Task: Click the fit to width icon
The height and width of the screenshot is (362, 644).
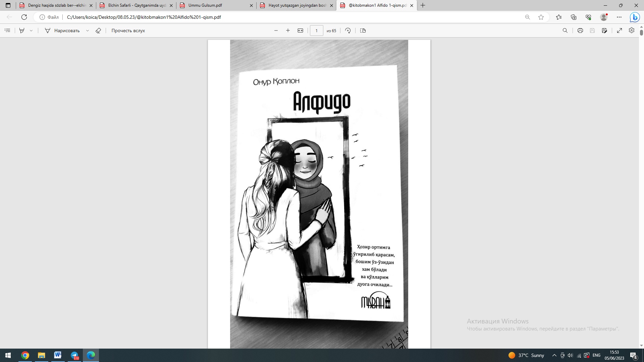Action: [x=300, y=31]
